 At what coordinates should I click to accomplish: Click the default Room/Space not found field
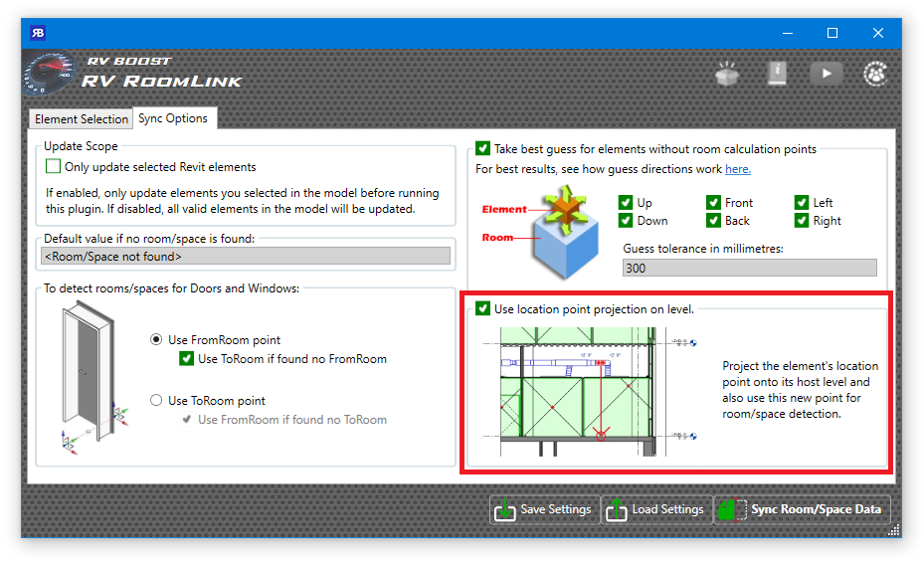tap(245, 257)
